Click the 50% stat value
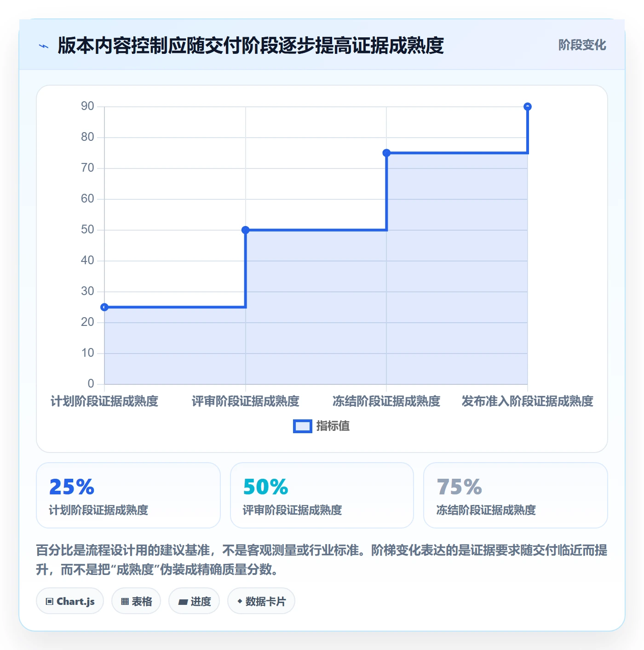The height and width of the screenshot is (650, 644). (266, 487)
